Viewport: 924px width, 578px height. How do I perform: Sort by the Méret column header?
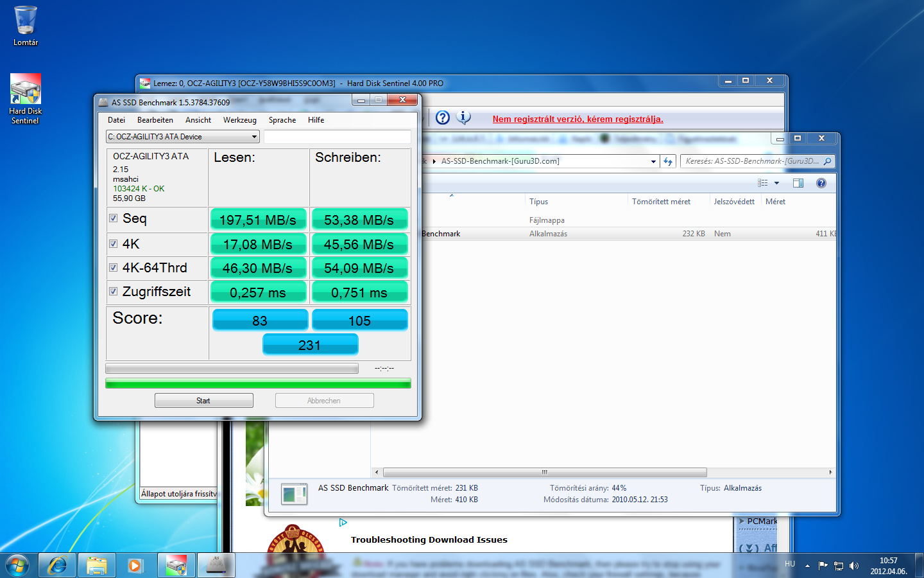point(798,202)
